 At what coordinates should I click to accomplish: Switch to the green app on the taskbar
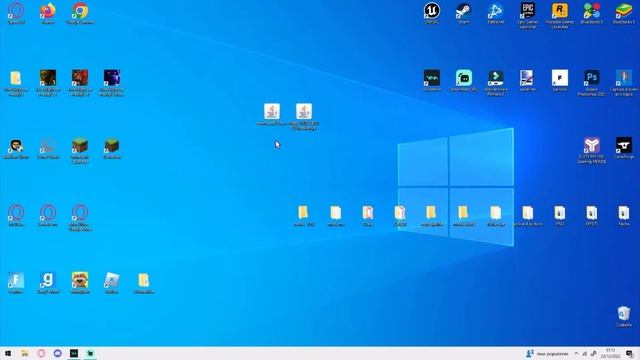point(90,353)
